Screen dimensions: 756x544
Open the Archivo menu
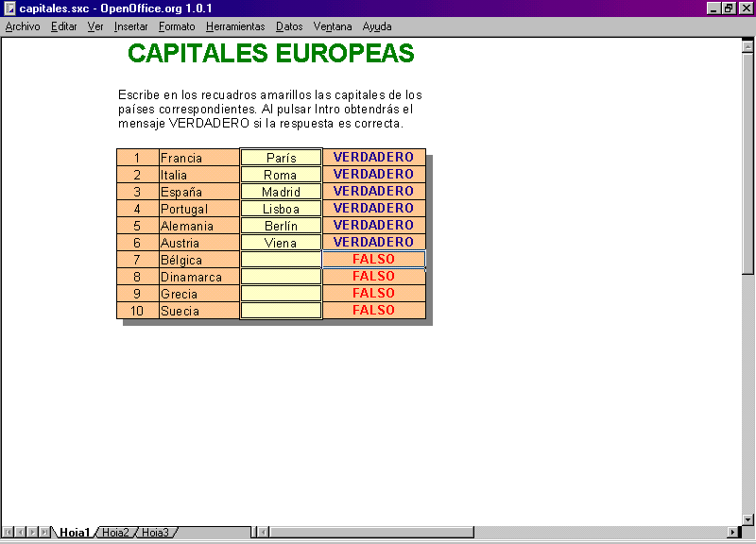coord(23,26)
